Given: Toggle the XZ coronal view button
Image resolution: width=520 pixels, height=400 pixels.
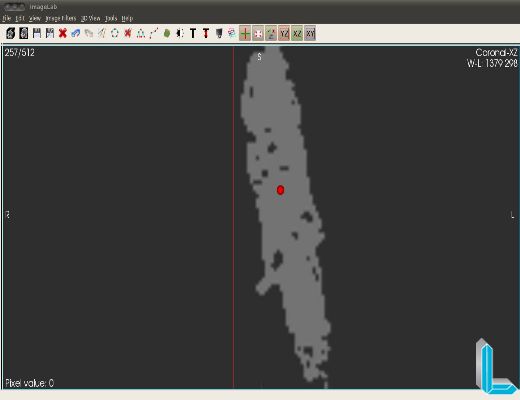Looking at the screenshot, I should click(x=297, y=33).
